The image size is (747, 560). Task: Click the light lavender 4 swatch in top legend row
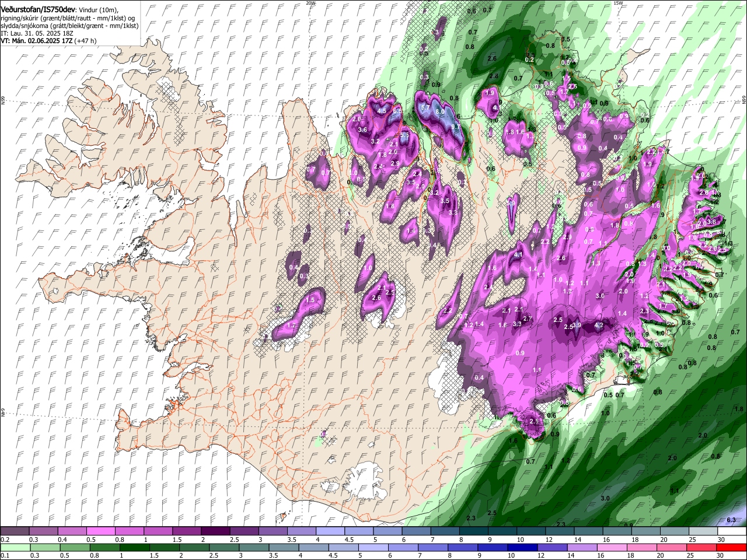tap(329, 531)
